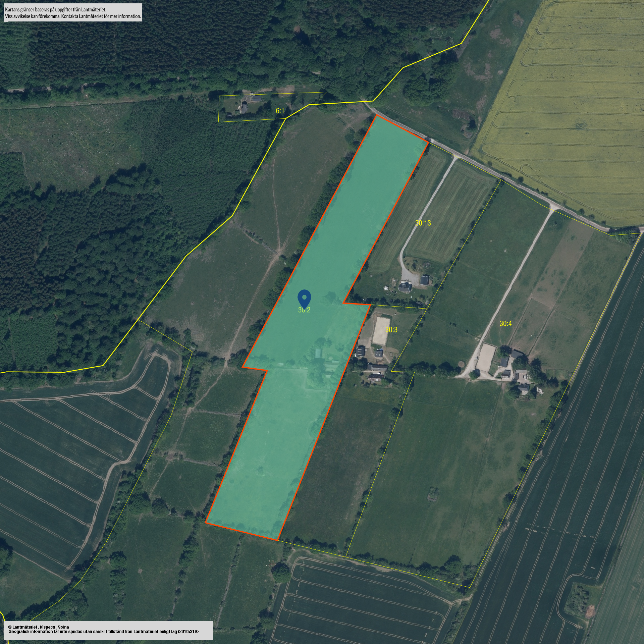This screenshot has height=644, width=644.
Task: Click the southernmost corner of the red parcel outline
Action: tap(278, 540)
